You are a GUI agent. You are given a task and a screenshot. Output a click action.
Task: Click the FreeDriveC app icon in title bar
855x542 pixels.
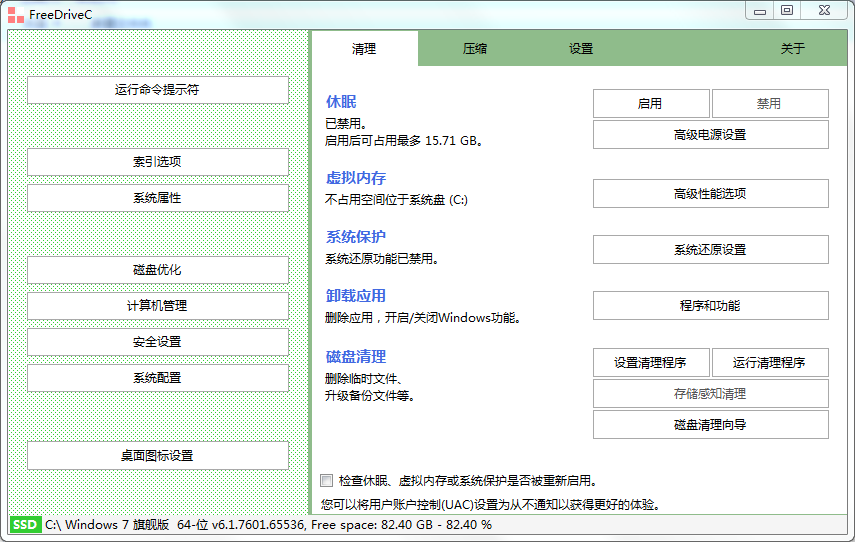click(16, 14)
